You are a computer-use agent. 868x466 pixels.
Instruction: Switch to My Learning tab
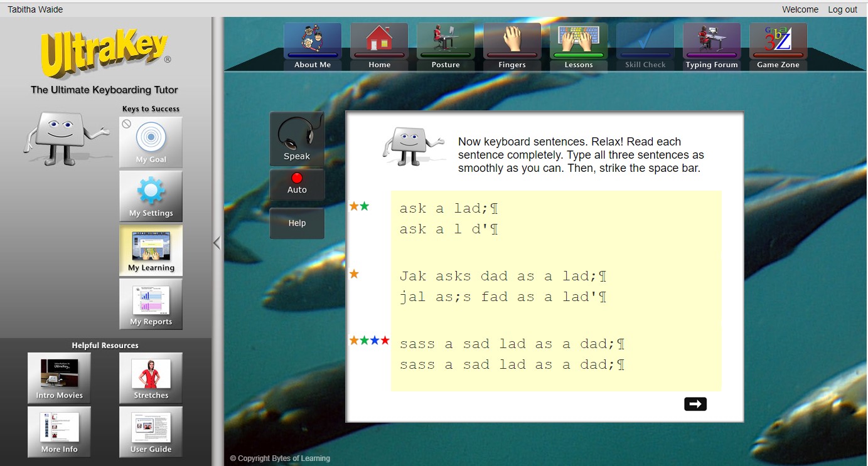pyautogui.click(x=151, y=250)
